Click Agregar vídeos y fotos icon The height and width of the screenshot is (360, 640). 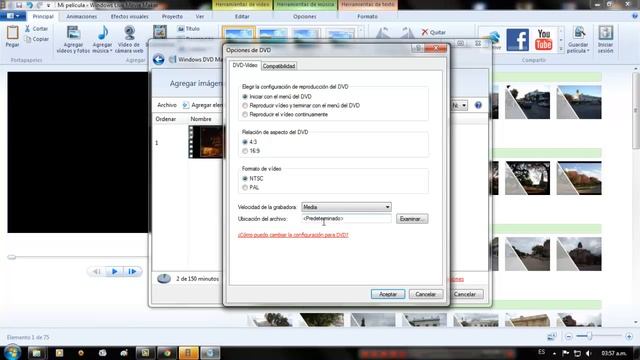(73, 33)
